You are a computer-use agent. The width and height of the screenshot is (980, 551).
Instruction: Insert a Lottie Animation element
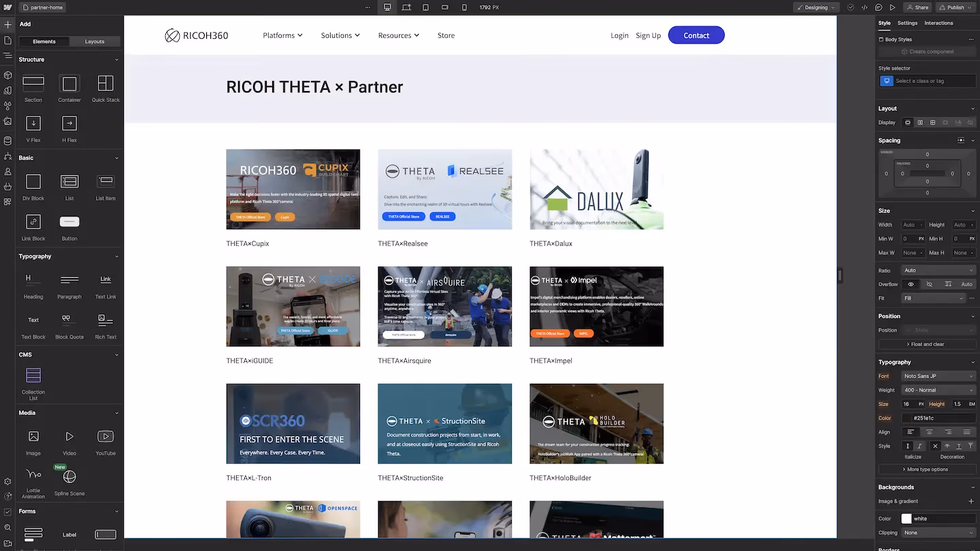(x=33, y=482)
